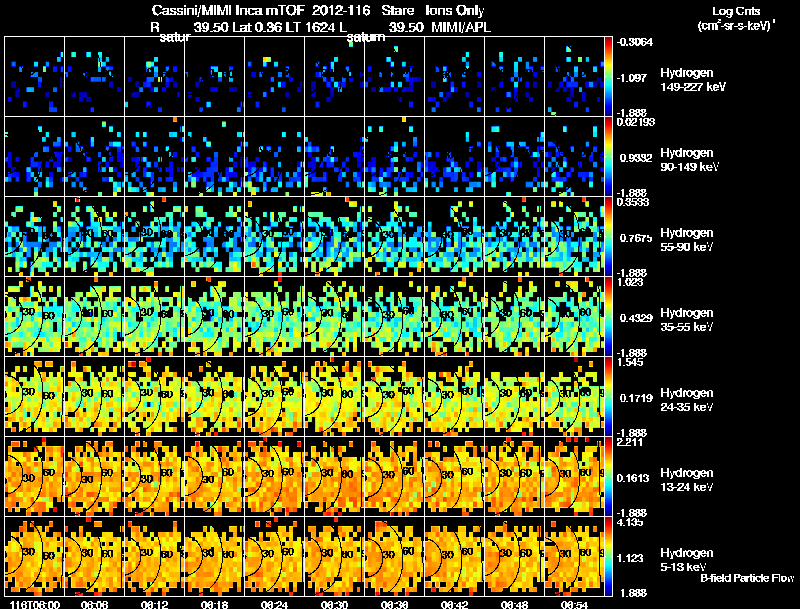The image size is (800, 609).
Task: Click the B-field Particle Flow label
Action: [x=747, y=578]
